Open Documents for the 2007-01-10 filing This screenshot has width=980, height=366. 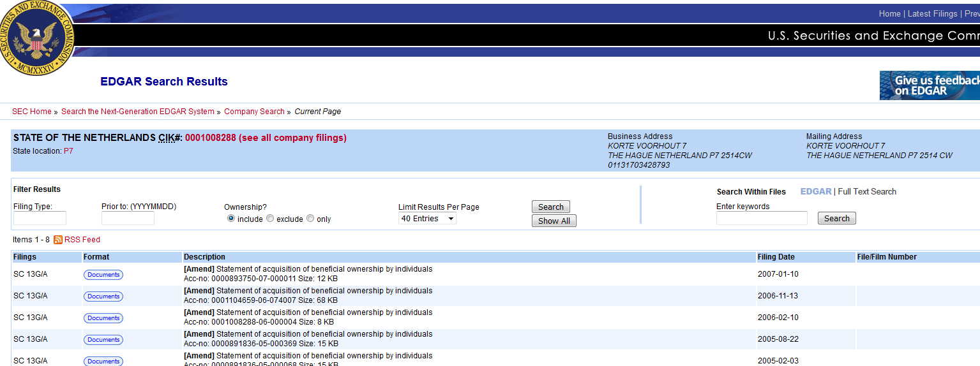click(x=103, y=275)
